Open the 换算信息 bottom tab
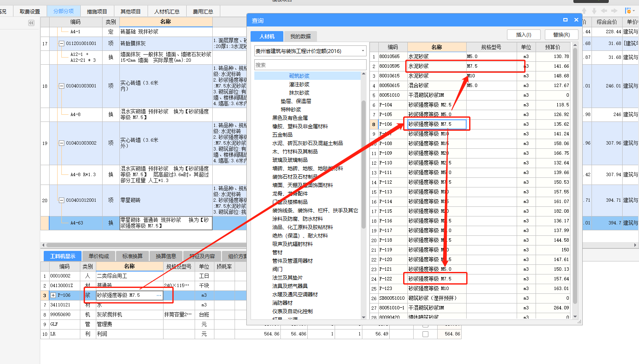Image resolution: width=639 pixels, height=364 pixels. tap(166, 256)
